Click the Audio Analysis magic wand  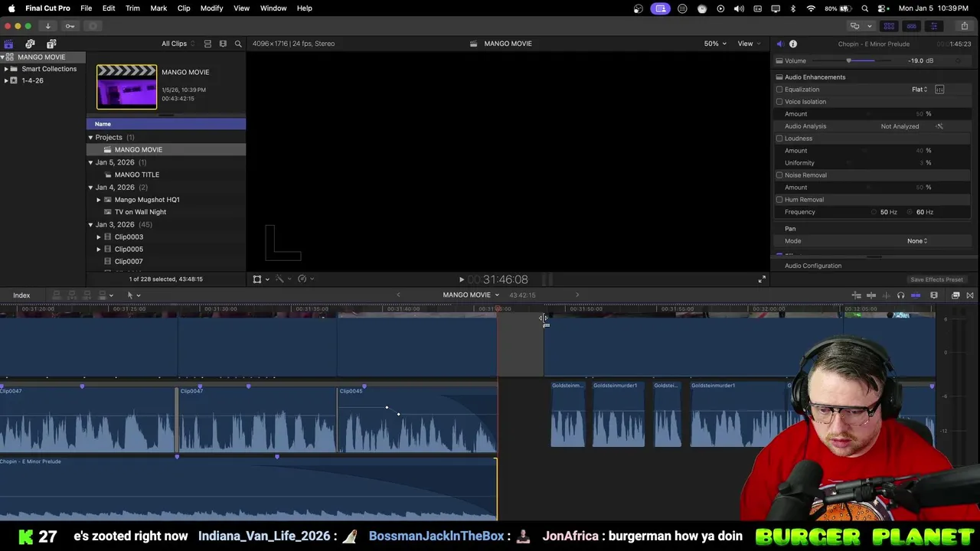coord(939,126)
